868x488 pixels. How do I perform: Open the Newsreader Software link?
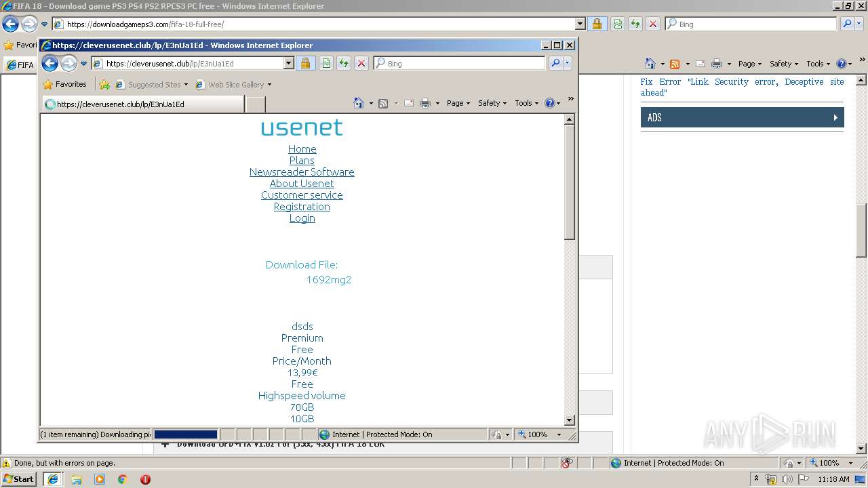pyautogui.click(x=302, y=172)
